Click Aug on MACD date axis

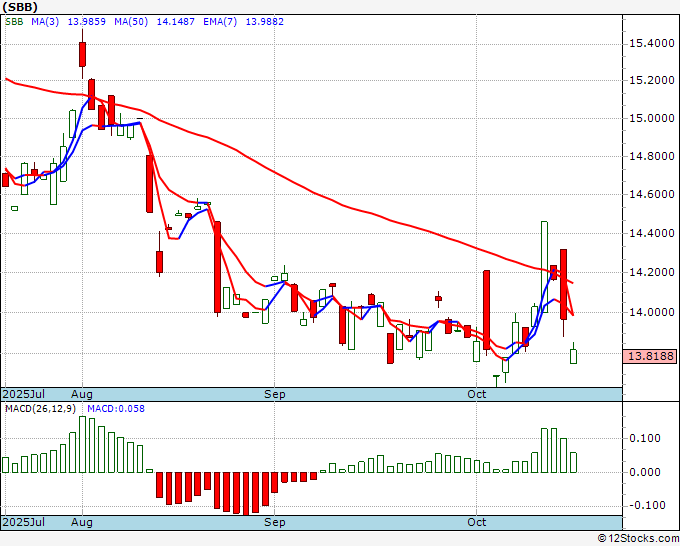pyautogui.click(x=82, y=522)
